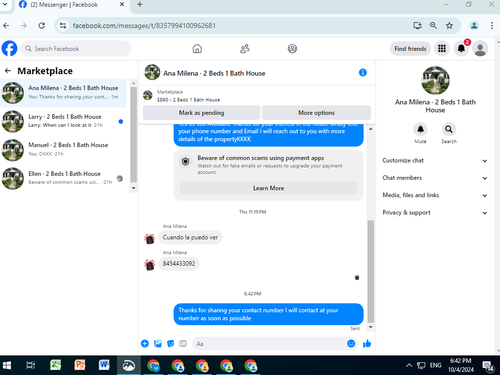Viewport: 500px width, 375px height.
Task: Click the chat scrollbar up arrow
Action: [x=370, y=129]
